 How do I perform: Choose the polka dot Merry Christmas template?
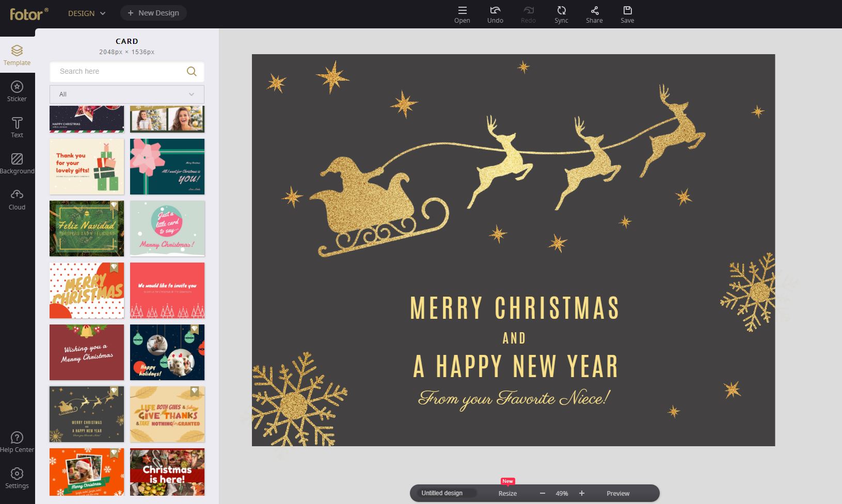(87, 290)
